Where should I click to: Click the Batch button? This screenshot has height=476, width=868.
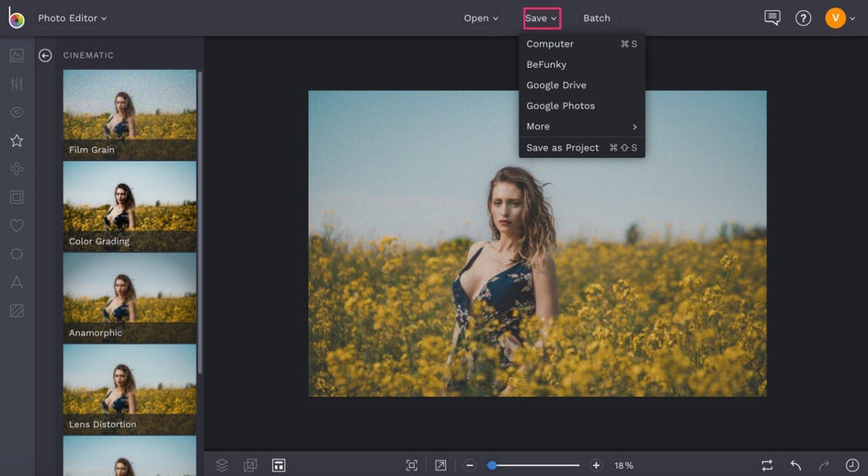[596, 18]
